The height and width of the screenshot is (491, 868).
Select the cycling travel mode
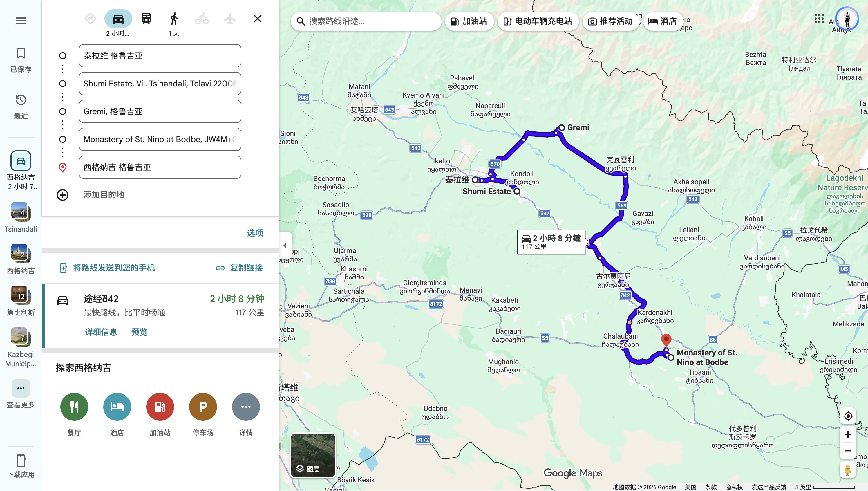[x=202, y=19]
